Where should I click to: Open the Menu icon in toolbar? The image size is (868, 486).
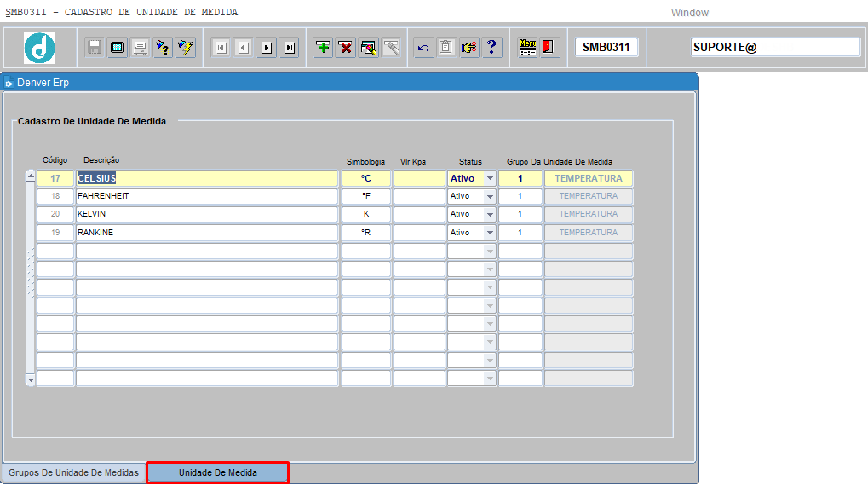527,48
